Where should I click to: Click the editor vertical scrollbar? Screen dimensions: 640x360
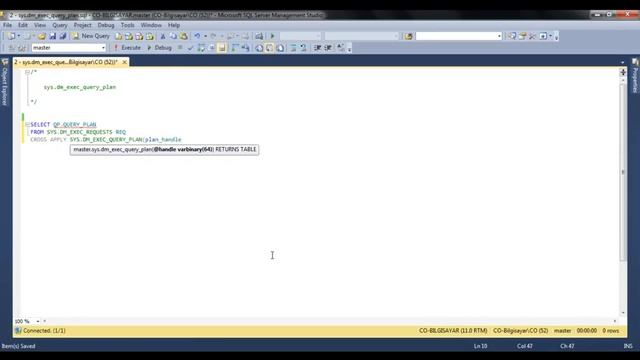[x=623, y=171]
